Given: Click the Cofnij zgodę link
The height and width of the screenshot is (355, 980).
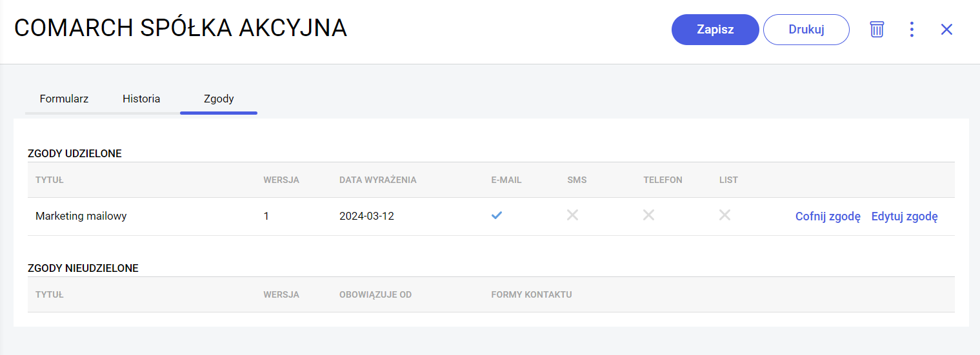Looking at the screenshot, I should coord(828,216).
